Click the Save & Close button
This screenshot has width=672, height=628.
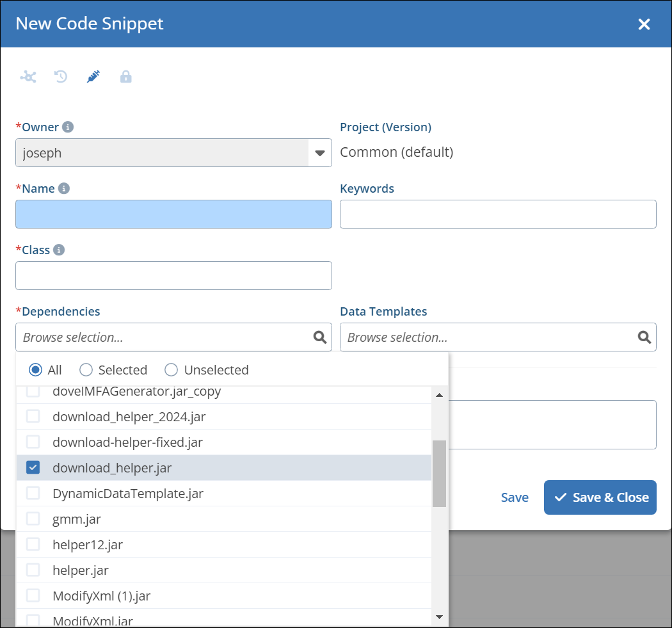600,497
